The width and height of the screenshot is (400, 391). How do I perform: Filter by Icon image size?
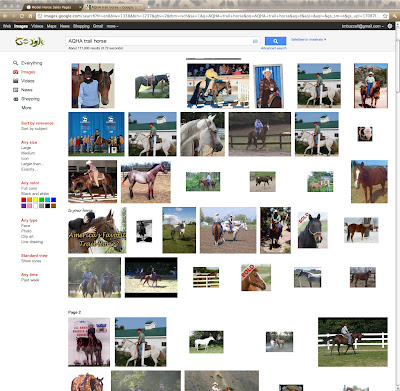coord(25,158)
